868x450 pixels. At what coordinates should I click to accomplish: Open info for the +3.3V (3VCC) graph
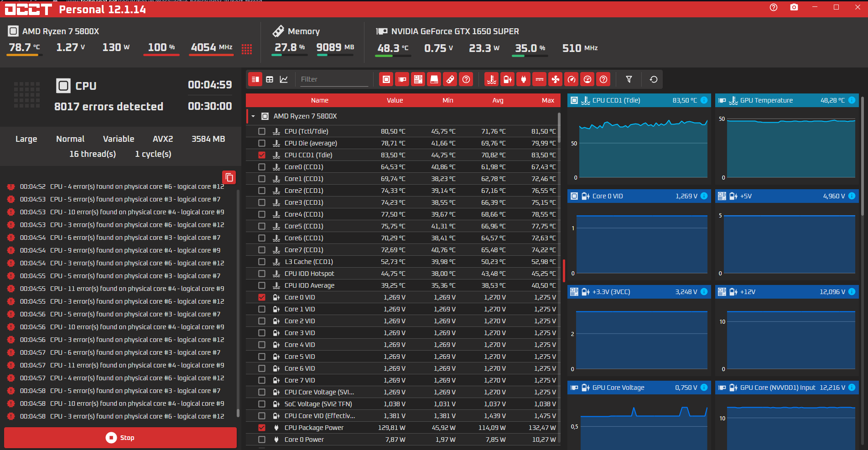pos(704,292)
